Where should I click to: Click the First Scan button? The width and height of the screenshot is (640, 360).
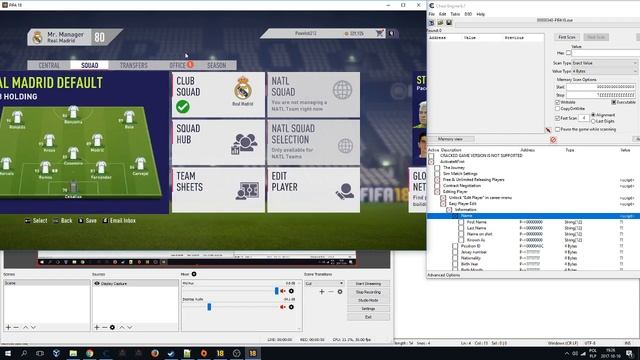567,37
